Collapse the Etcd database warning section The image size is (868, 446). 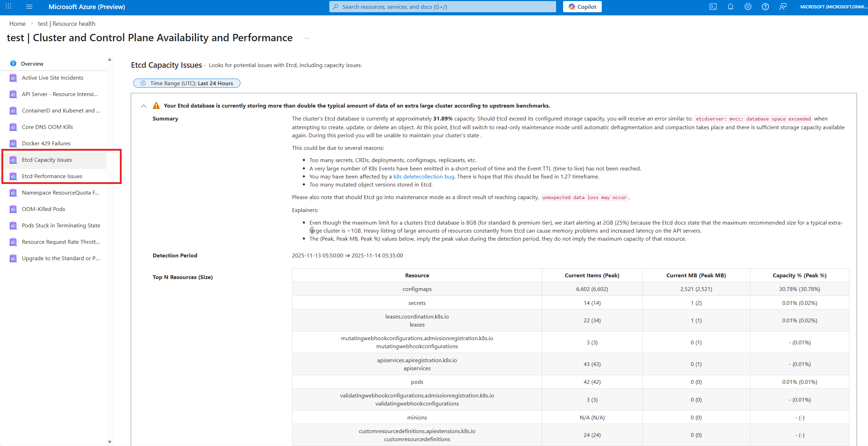pos(144,106)
